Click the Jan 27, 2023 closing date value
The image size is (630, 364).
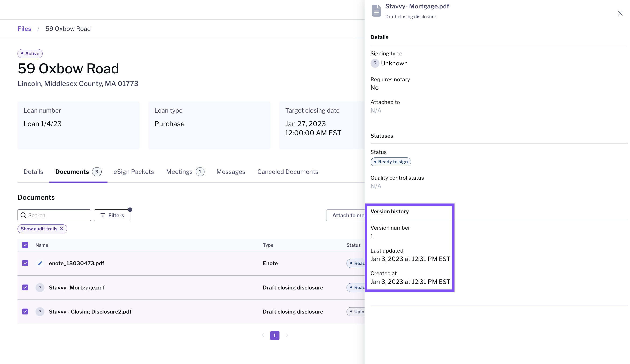(313, 128)
